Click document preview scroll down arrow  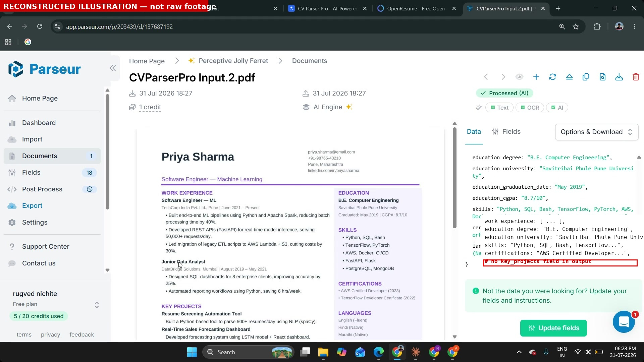[x=454, y=337]
